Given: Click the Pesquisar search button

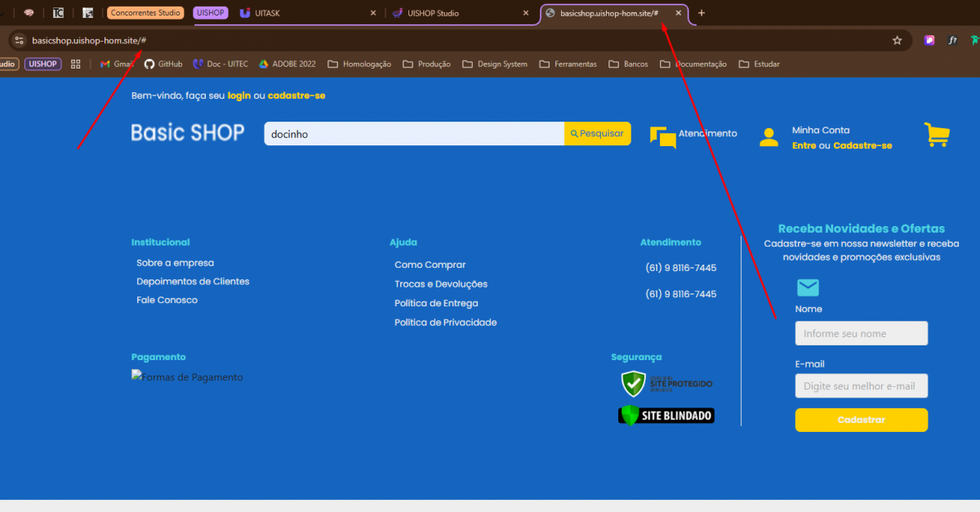Looking at the screenshot, I should click(597, 133).
